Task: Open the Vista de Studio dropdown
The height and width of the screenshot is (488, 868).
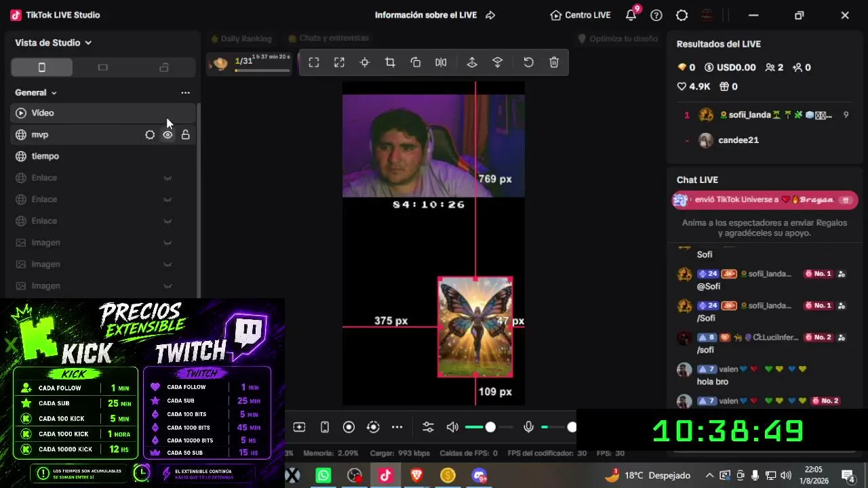Action: 53,43
